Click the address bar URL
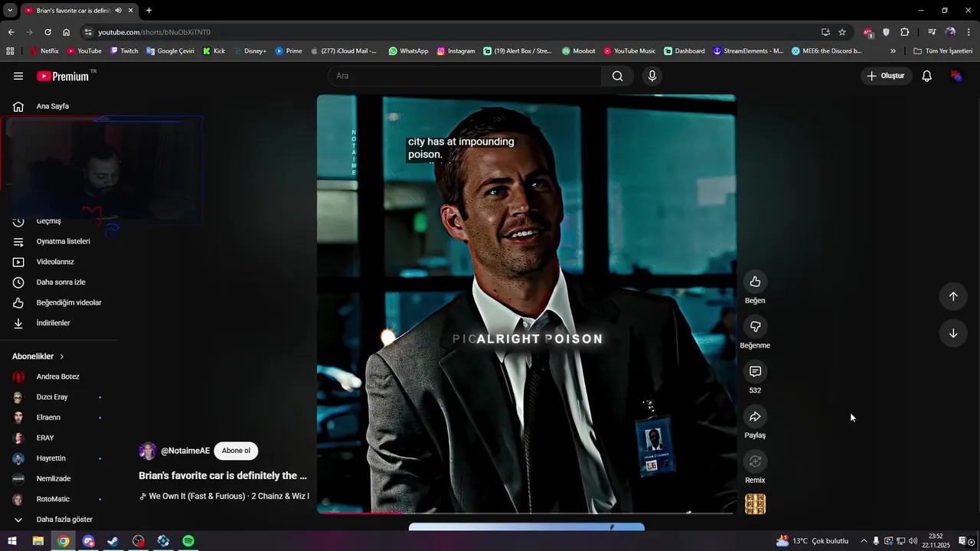 tap(154, 32)
